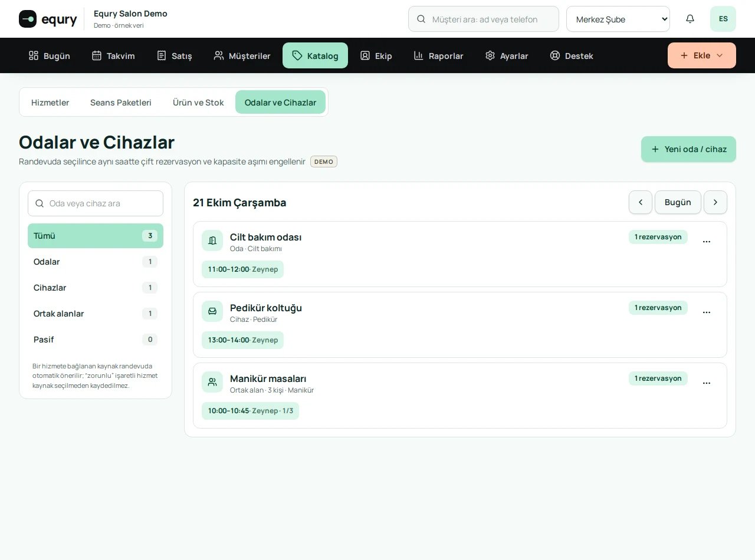Viewport: 755px width, 560px height.
Task: Go to next day with right chevron
Action: 715,202
